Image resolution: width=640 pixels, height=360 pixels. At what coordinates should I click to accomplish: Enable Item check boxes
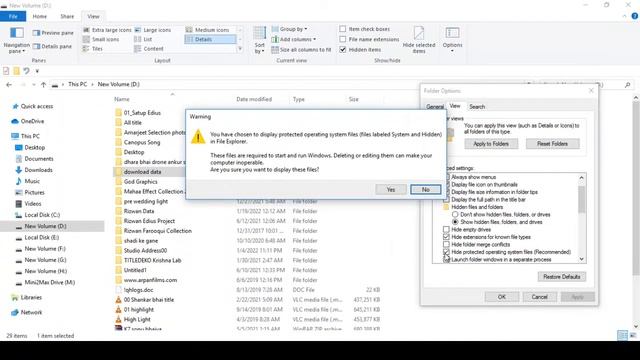(343, 29)
